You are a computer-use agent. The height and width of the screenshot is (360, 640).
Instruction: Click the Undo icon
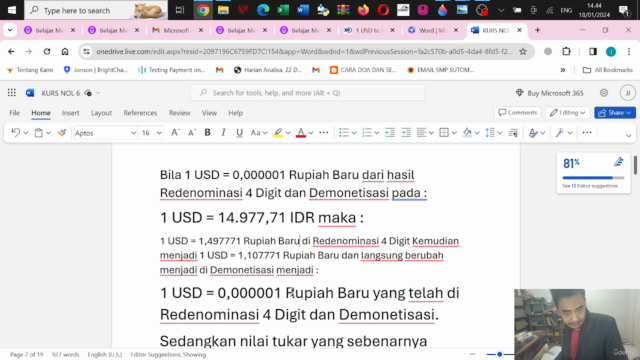point(16,133)
